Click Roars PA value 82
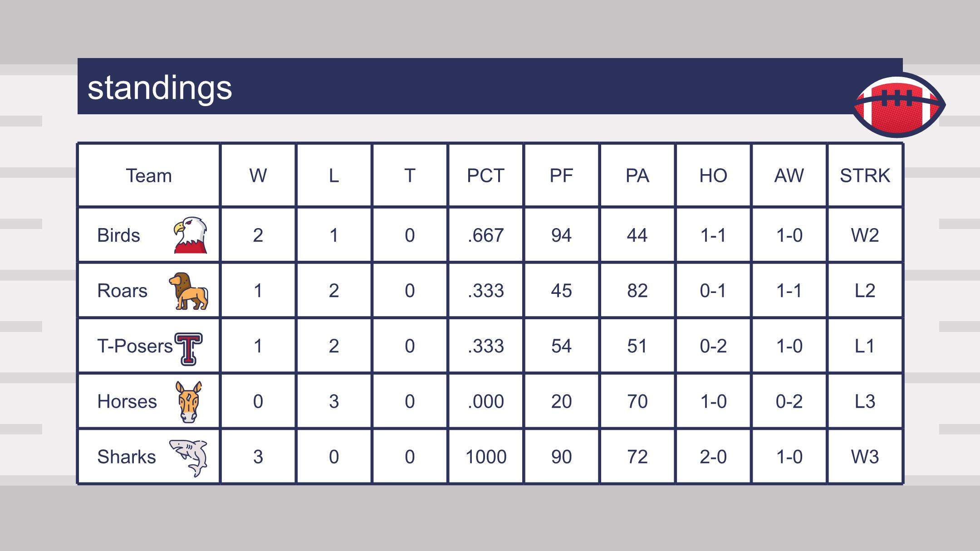 click(637, 291)
